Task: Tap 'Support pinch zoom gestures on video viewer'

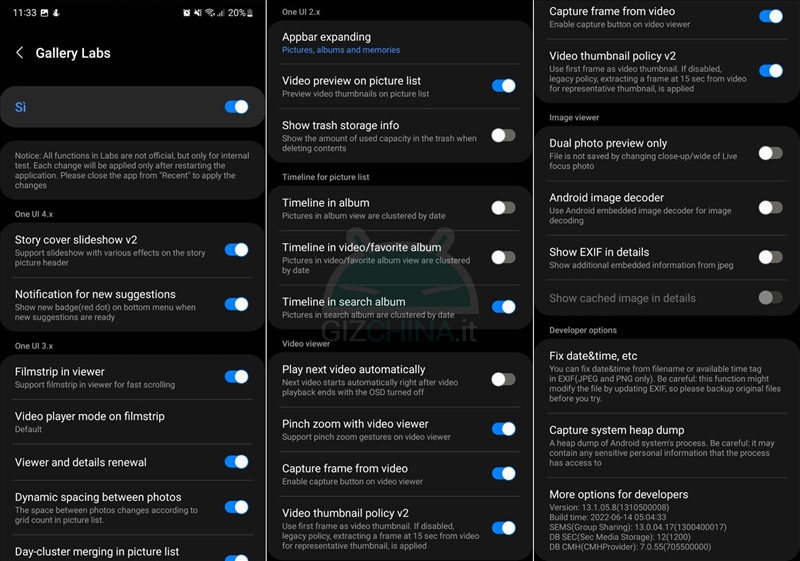Action: [366, 437]
